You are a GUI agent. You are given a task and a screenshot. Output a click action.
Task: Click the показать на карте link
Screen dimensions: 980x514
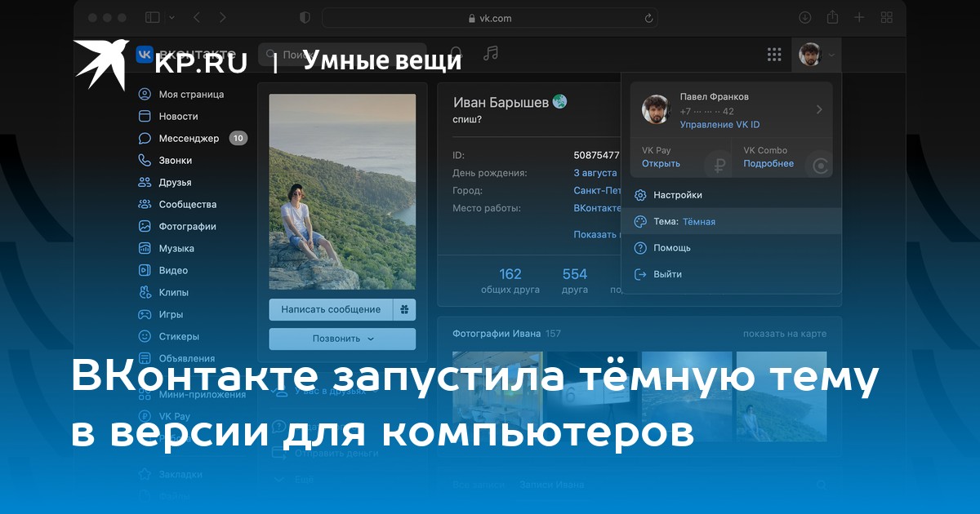[784, 334]
